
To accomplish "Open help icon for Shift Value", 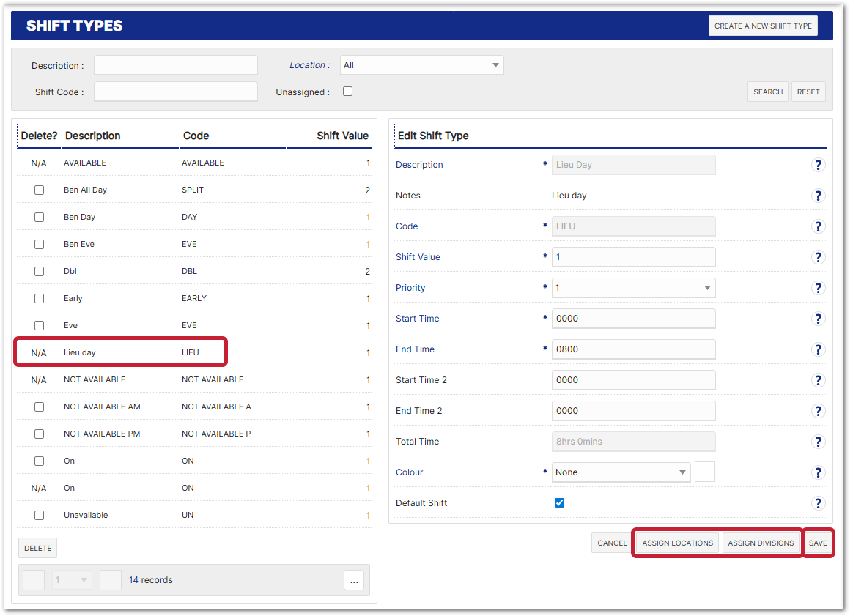I will click(819, 257).
